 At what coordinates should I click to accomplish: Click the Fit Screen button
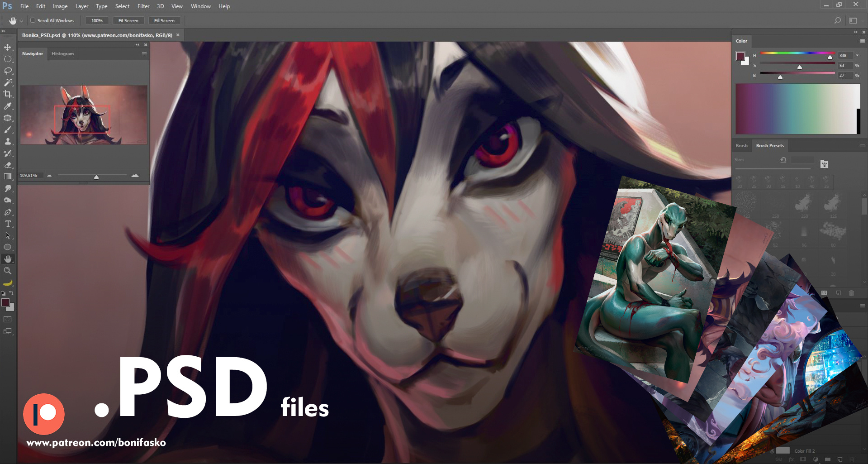(128, 21)
